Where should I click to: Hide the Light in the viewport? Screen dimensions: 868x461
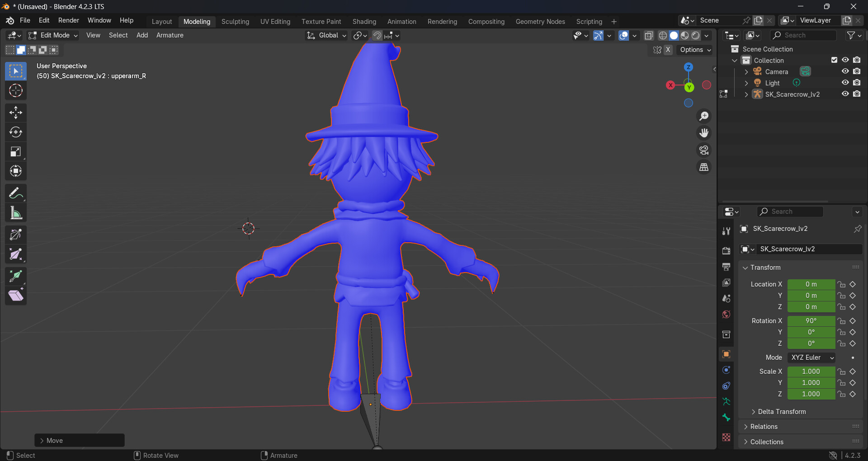[845, 82]
